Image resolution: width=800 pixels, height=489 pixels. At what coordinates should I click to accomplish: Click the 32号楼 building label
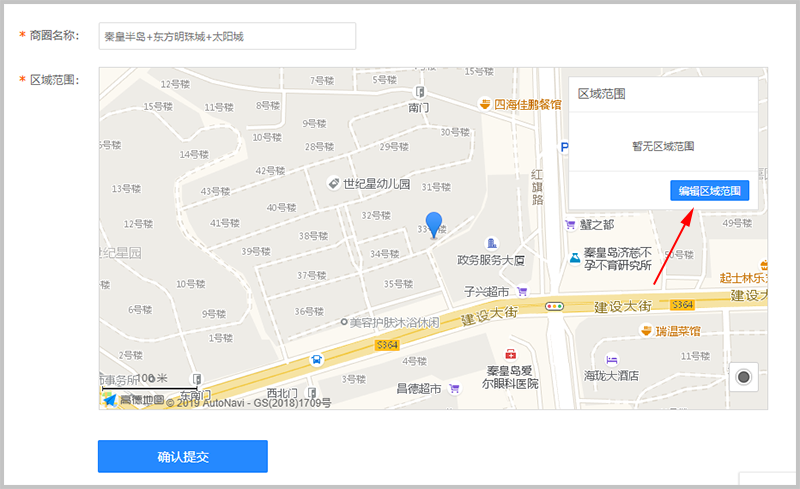[x=376, y=215]
